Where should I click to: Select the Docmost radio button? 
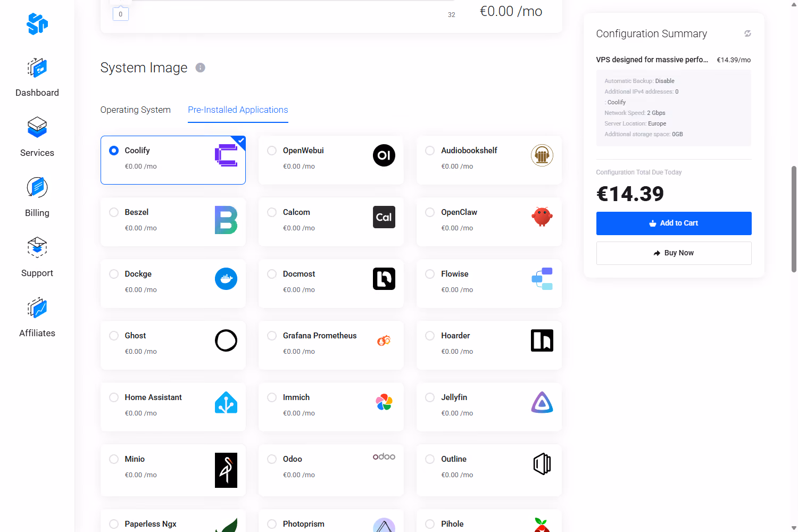272,274
